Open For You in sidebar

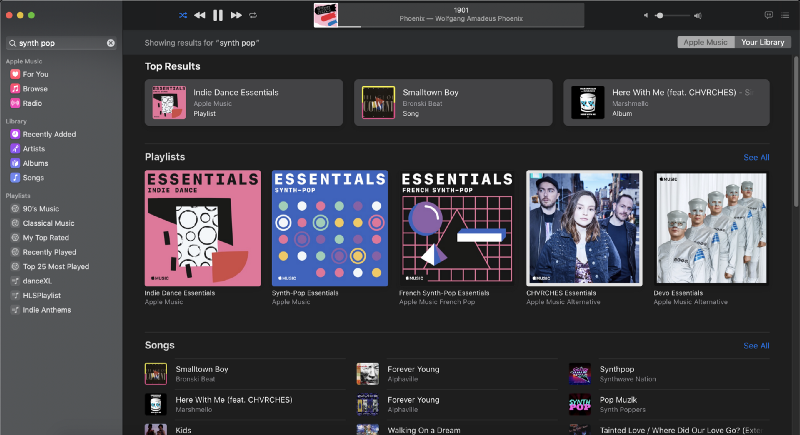(x=35, y=74)
